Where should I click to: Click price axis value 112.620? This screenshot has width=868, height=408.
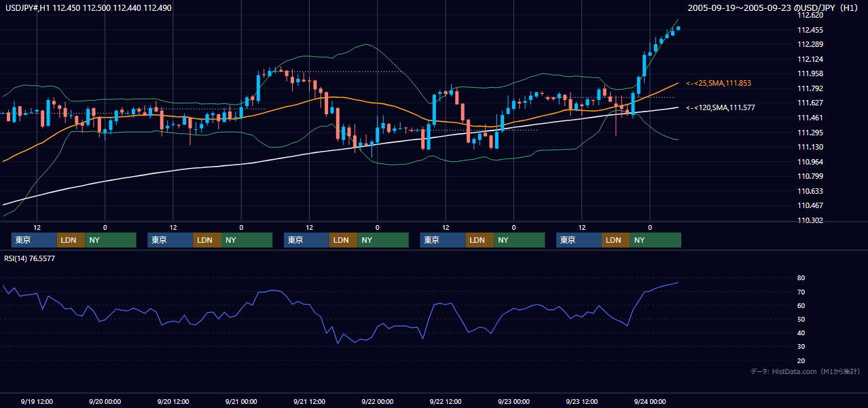pyautogui.click(x=810, y=15)
